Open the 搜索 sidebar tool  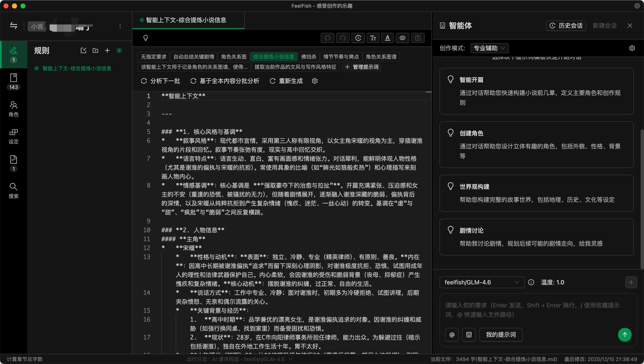[x=13, y=191]
